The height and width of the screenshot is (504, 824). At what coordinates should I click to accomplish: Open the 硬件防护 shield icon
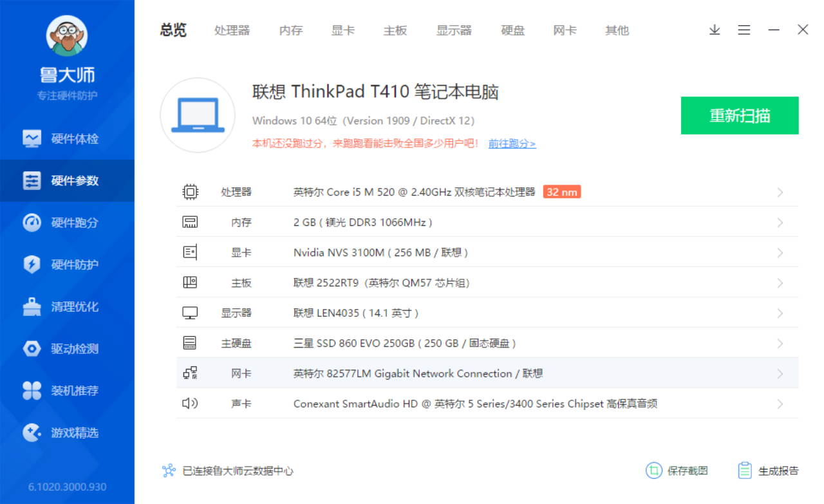pos(32,265)
